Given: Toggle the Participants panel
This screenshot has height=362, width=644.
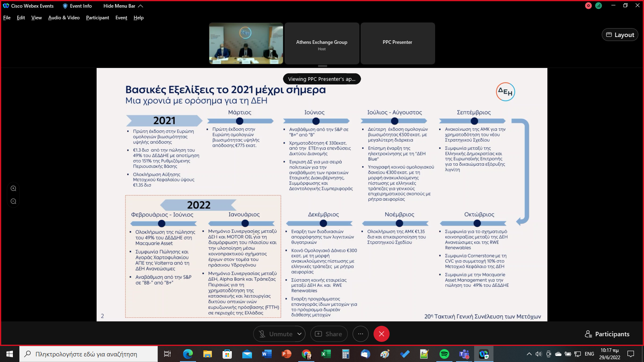Looking at the screenshot, I should (607, 334).
